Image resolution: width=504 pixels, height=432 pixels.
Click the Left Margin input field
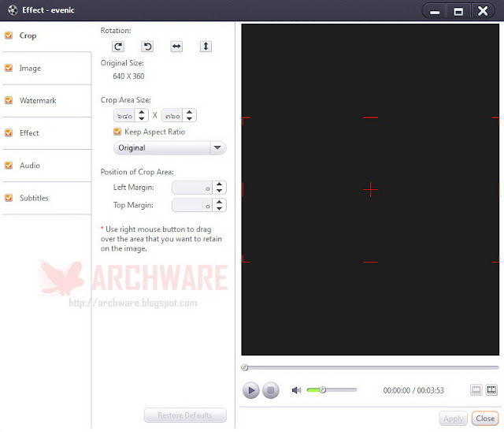click(192, 188)
